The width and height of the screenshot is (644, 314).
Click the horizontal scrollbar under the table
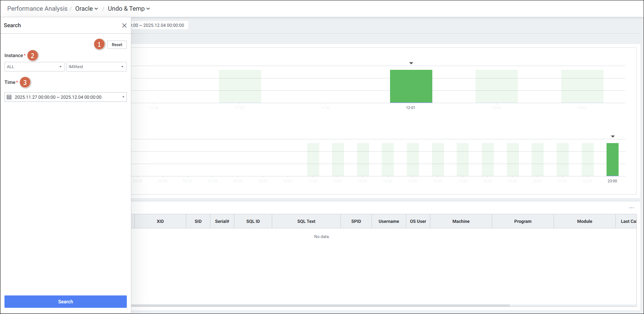click(320, 305)
